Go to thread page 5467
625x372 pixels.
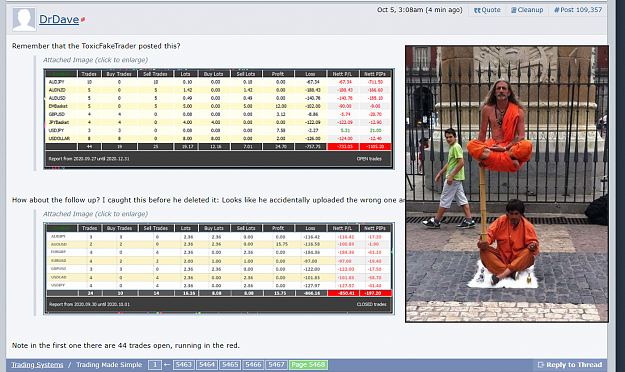click(276, 365)
